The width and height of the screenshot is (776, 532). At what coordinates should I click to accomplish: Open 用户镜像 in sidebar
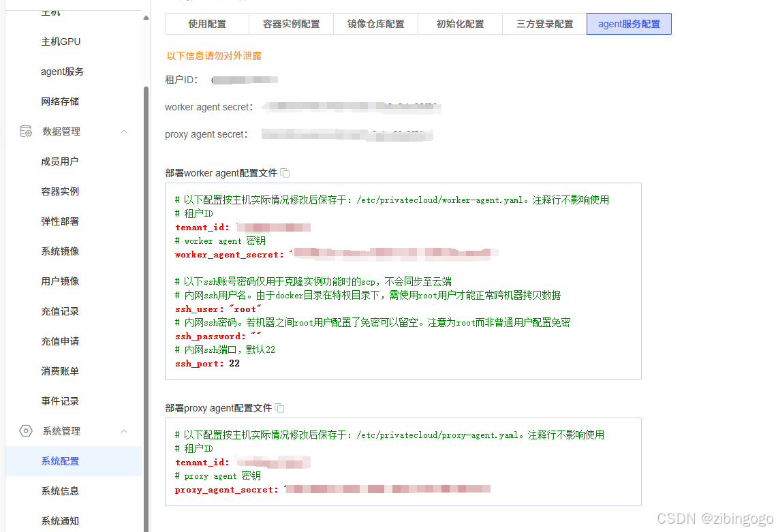point(60,281)
